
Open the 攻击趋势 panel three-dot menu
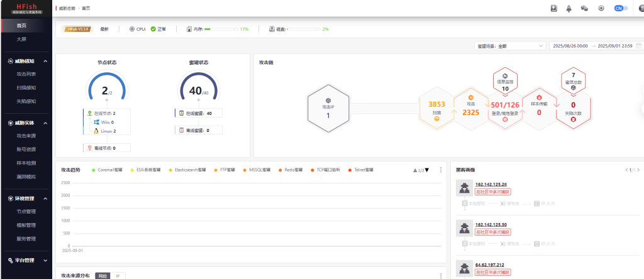coord(441,170)
